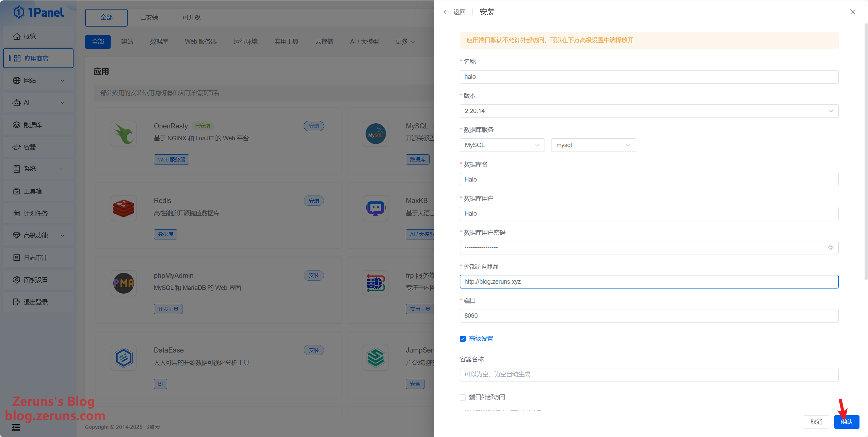This screenshot has width=868, height=437.
Task: Click the OpenResty app icon
Action: tap(124, 134)
